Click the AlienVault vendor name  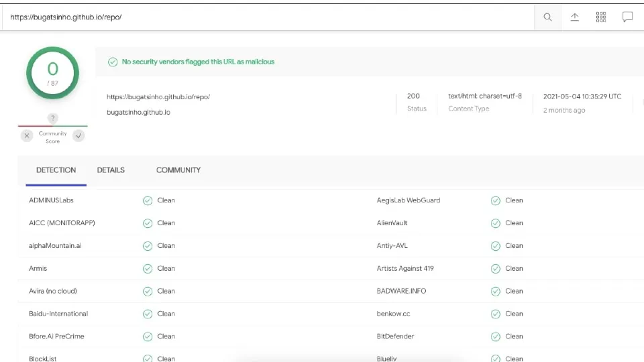point(392,223)
